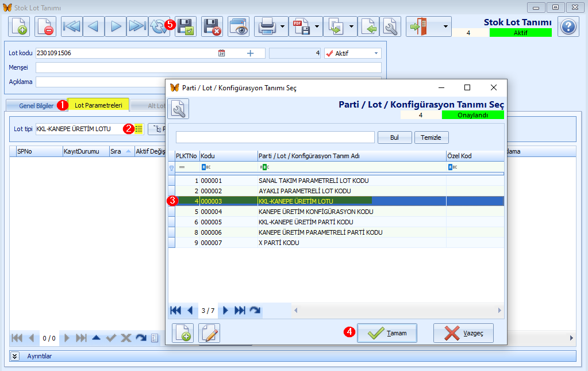This screenshot has width=588, height=371.
Task: Click the help question mark icon
Action: point(568,26)
